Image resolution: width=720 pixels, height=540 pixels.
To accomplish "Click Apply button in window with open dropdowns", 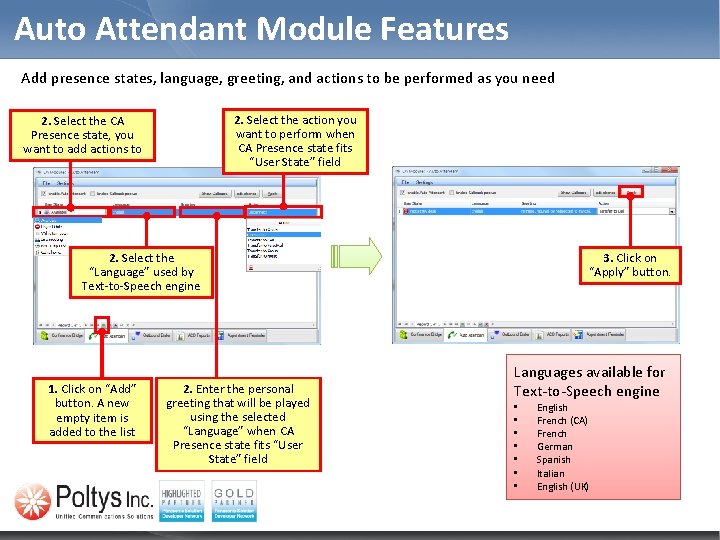I will pos(272,194).
